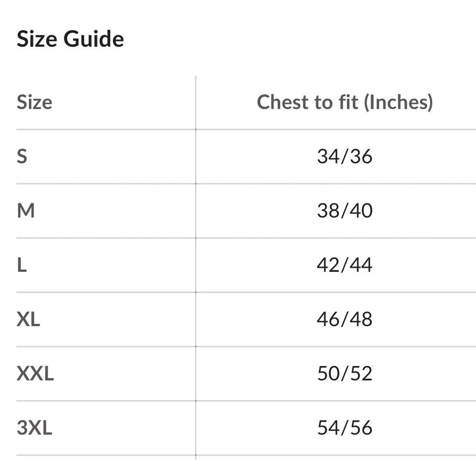Click the Chest to fit (Inches) header

344,102
